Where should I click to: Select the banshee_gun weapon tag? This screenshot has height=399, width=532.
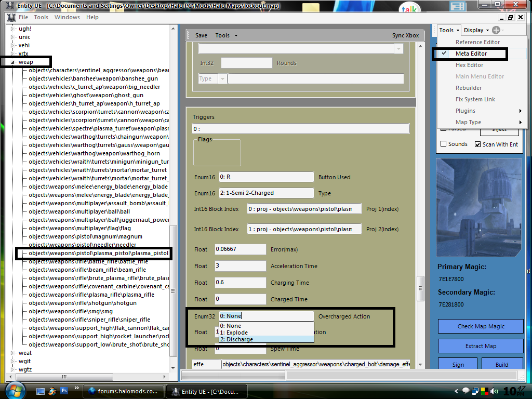pyautogui.click(x=94, y=79)
